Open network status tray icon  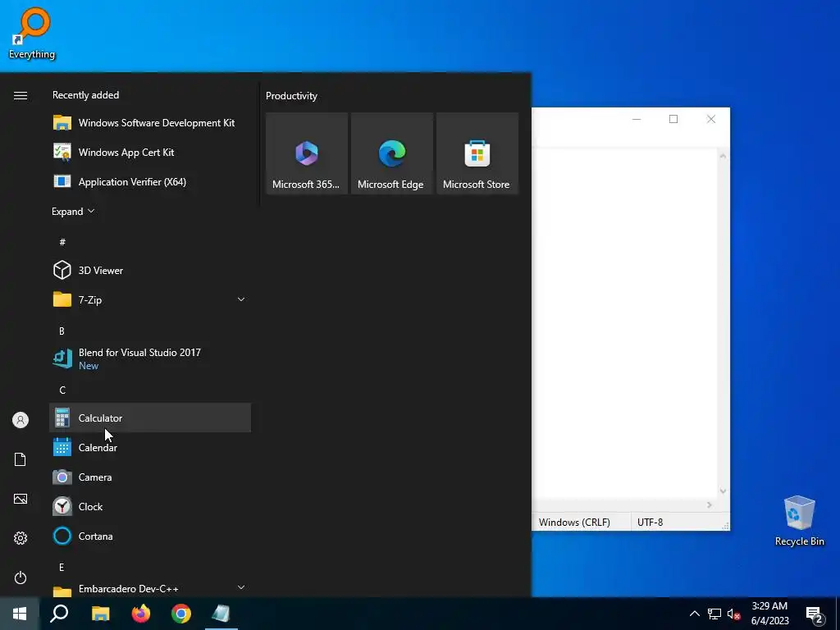(x=714, y=614)
